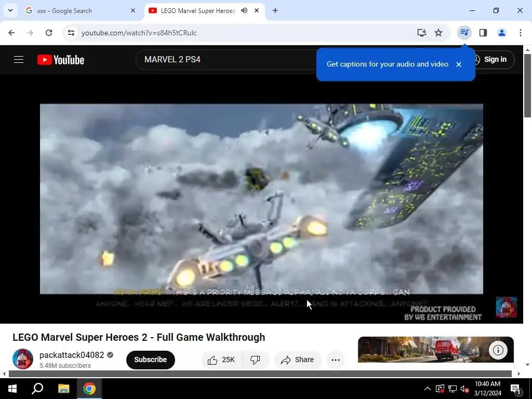Show hidden system tray icons
The image size is (532, 399).
pyautogui.click(x=428, y=389)
